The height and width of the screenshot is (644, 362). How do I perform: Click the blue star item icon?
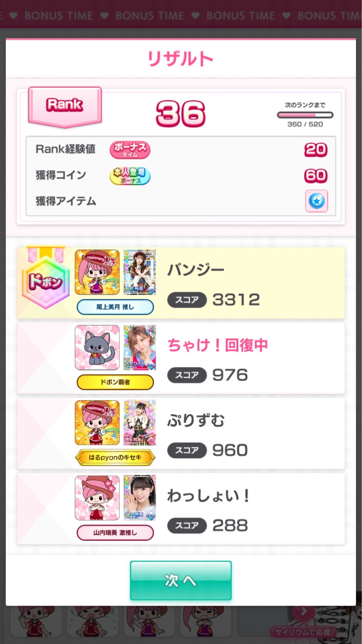pyautogui.click(x=316, y=201)
